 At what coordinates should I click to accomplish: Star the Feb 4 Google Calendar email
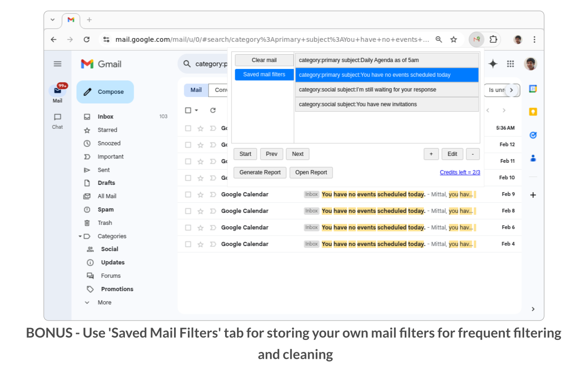click(200, 244)
